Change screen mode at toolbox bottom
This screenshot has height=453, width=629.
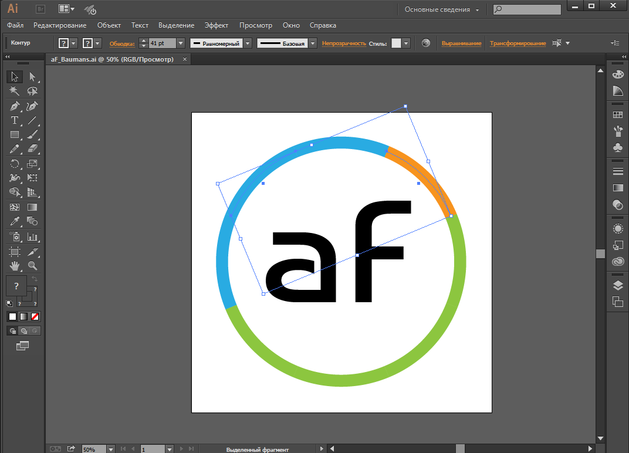(x=22, y=345)
